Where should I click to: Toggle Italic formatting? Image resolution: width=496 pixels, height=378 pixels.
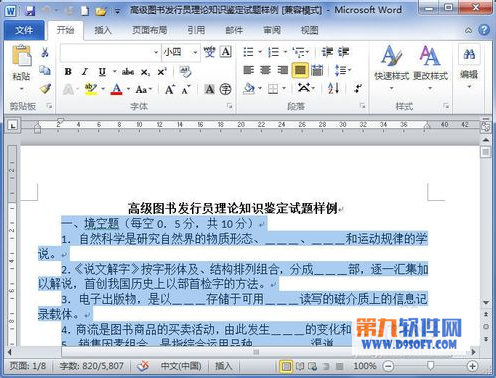pos(85,71)
